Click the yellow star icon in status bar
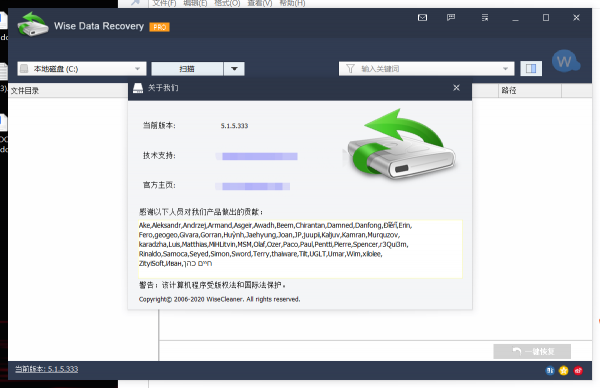Image resolution: width=600 pixels, height=388 pixels. pos(564,370)
